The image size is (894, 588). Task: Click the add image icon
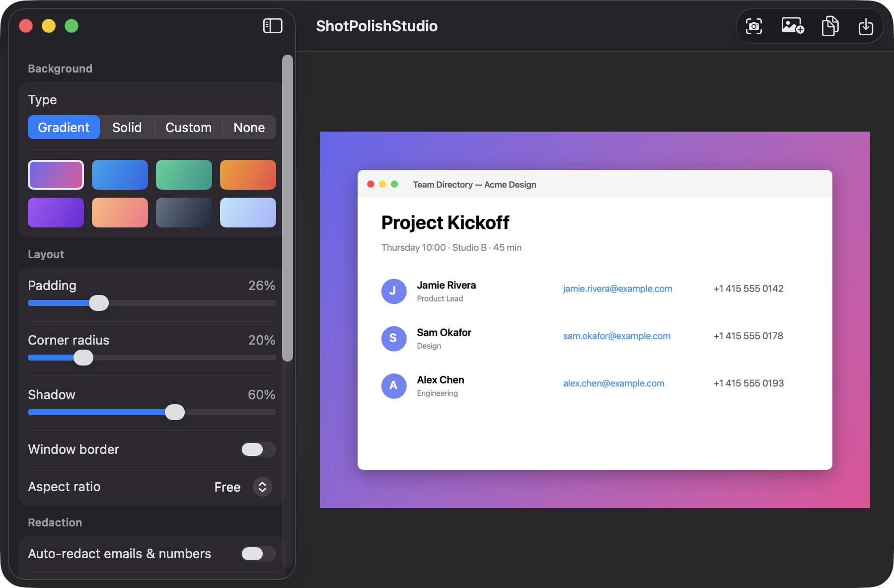click(x=792, y=26)
